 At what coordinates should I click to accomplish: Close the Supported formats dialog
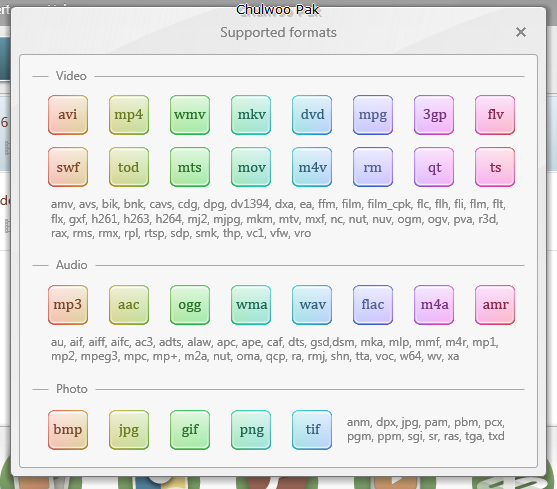(x=521, y=32)
